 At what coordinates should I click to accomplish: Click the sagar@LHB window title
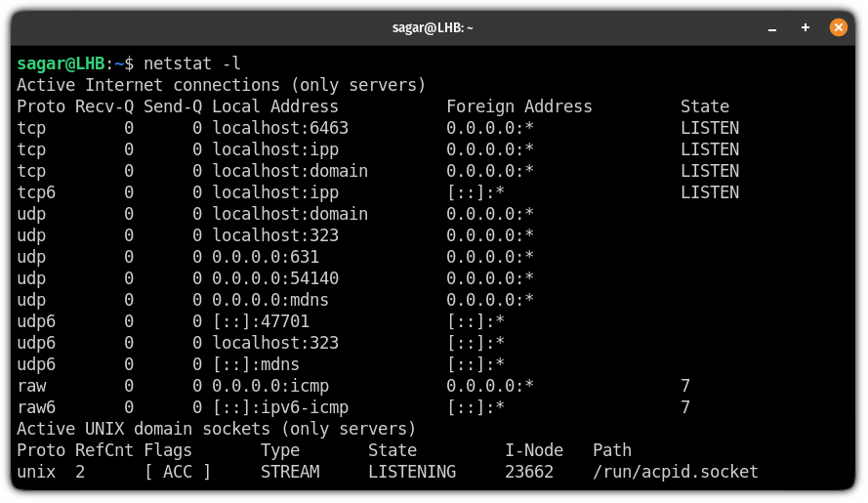point(433,27)
